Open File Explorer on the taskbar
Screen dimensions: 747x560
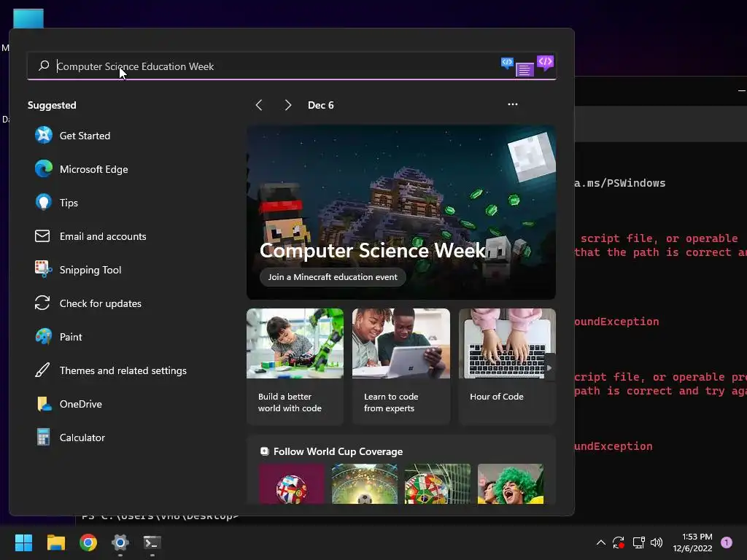click(55, 542)
